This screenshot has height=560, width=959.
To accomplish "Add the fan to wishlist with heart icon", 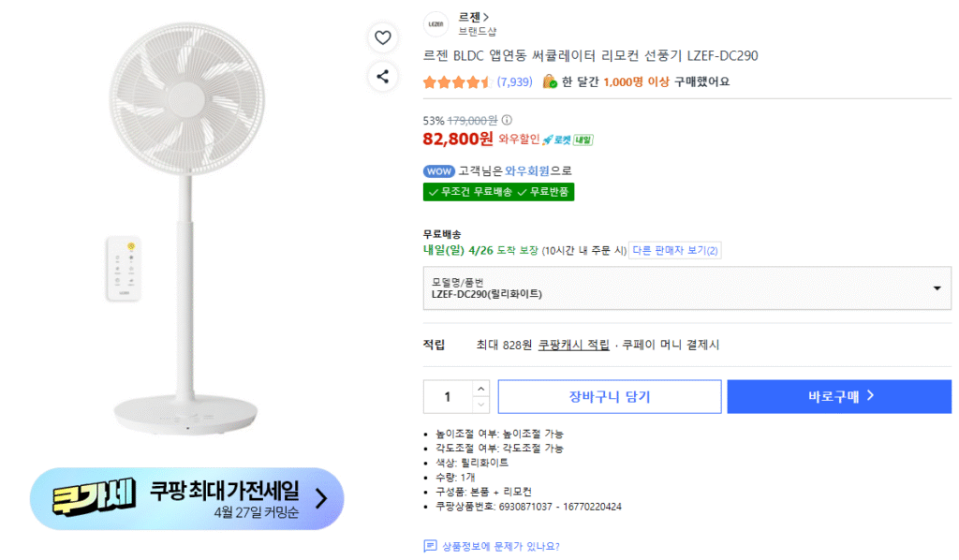I will (x=383, y=37).
